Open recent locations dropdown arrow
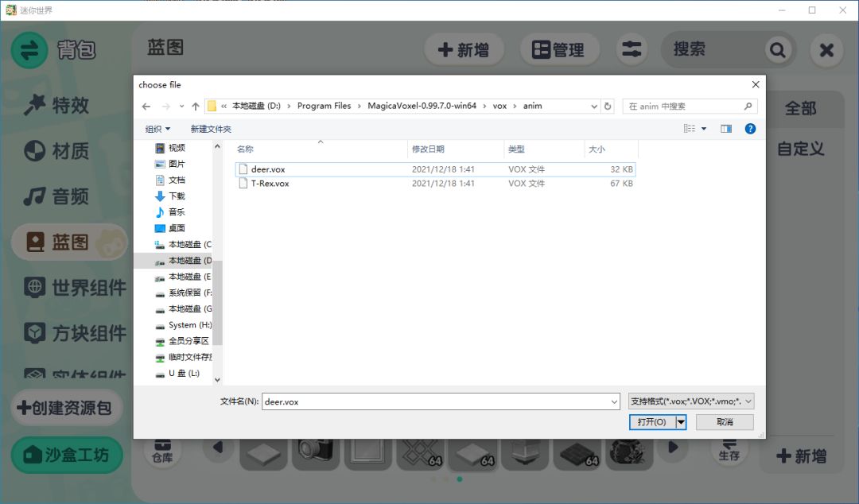 point(182,107)
